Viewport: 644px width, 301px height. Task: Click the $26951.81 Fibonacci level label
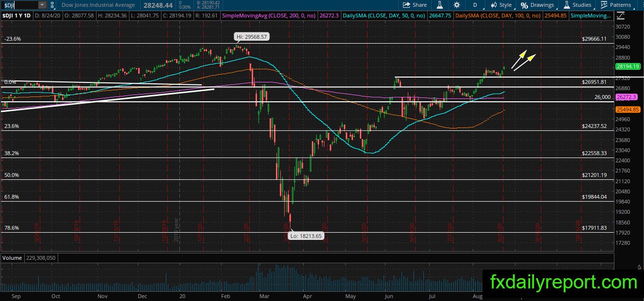[594, 82]
